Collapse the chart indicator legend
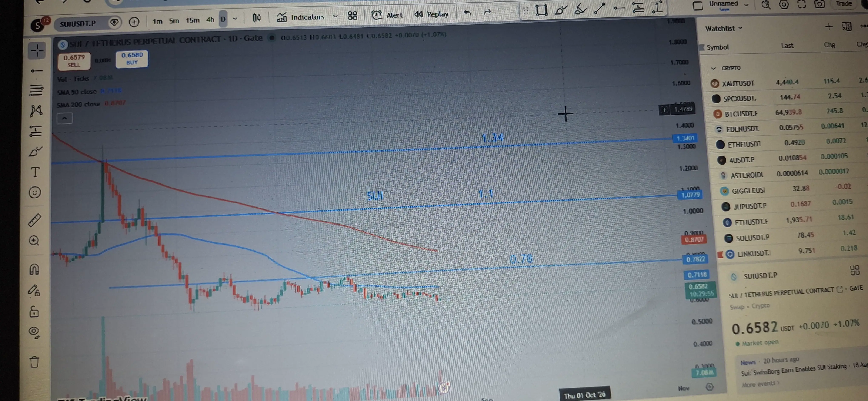This screenshot has height=401, width=868. [64, 118]
